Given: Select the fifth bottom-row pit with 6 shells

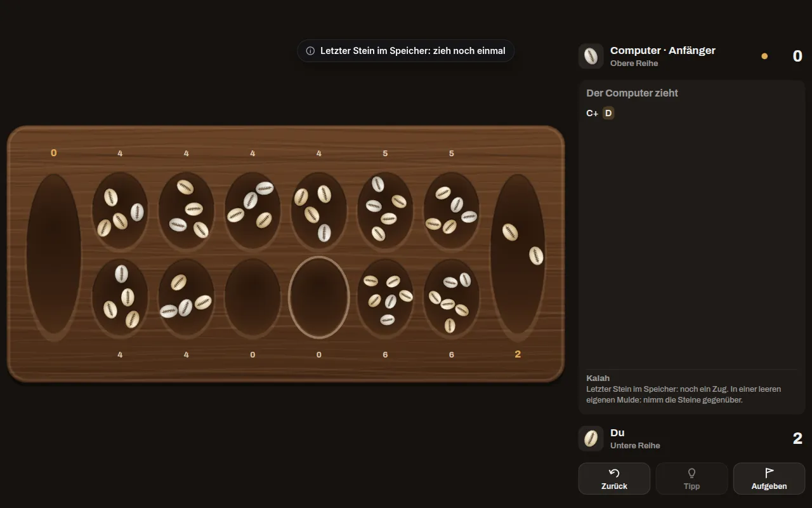Looking at the screenshot, I should click(x=385, y=297).
